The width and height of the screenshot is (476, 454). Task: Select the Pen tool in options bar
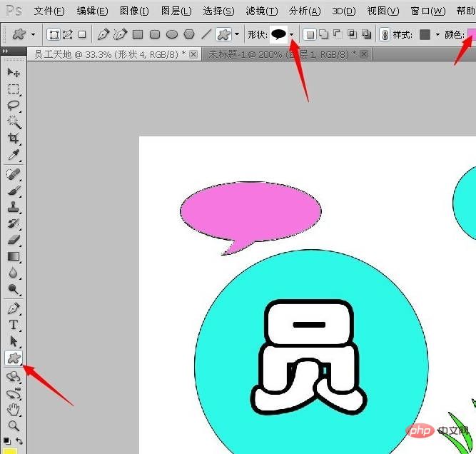tap(103, 34)
